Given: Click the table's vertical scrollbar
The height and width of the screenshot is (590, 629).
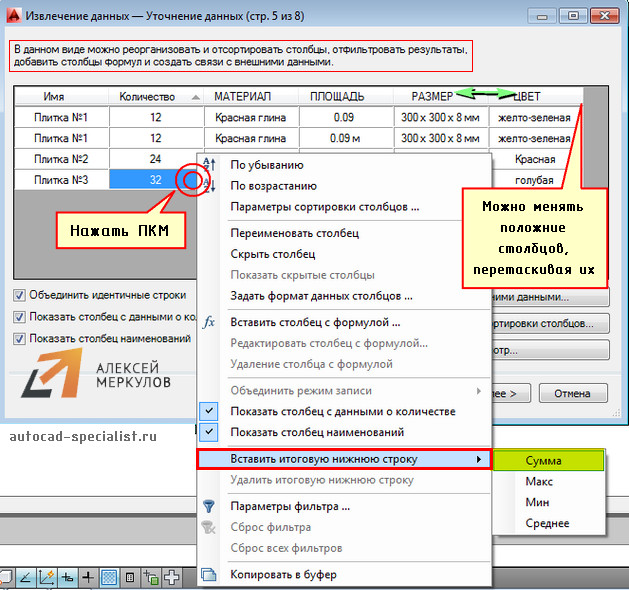Looking at the screenshot, I should click(597, 140).
